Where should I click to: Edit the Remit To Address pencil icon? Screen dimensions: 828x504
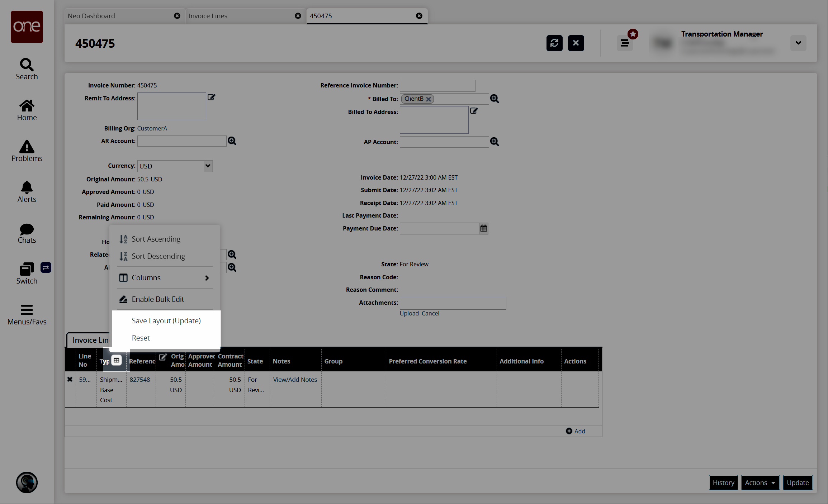pyautogui.click(x=211, y=97)
